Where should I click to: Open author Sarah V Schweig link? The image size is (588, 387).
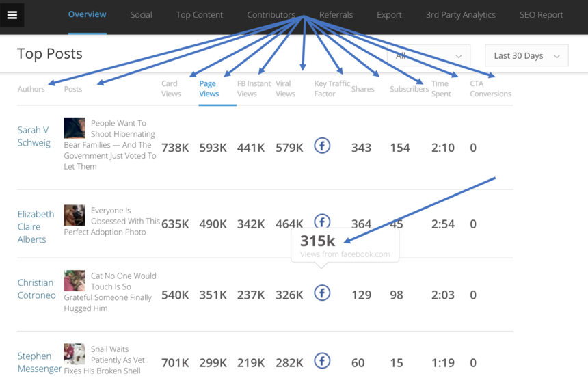point(34,136)
